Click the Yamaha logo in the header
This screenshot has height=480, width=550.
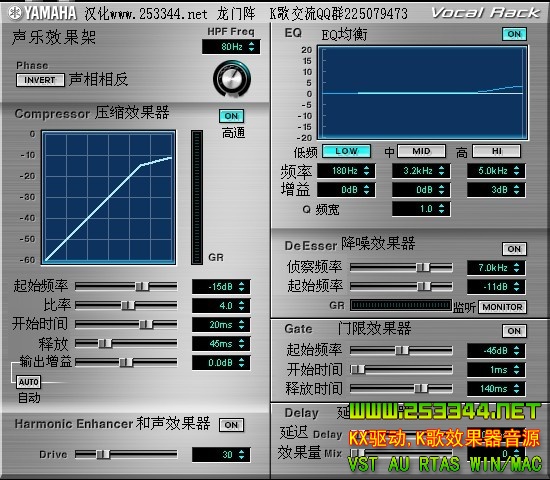[42, 13]
